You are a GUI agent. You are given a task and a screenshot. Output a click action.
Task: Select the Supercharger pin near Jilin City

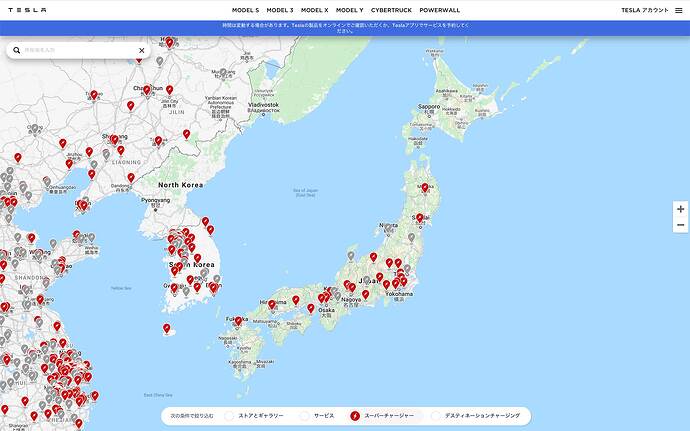click(x=169, y=90)
